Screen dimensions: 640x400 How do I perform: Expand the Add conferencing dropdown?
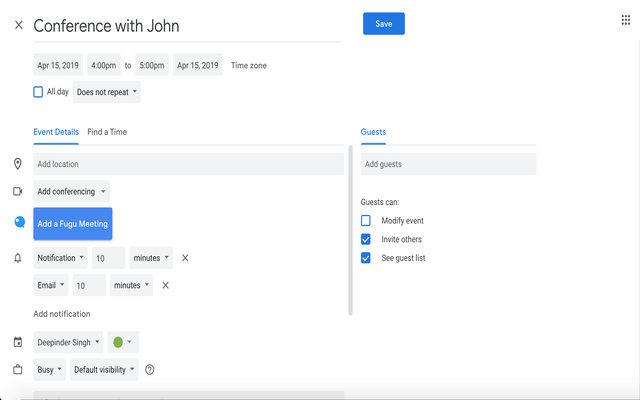pos(71,191)
